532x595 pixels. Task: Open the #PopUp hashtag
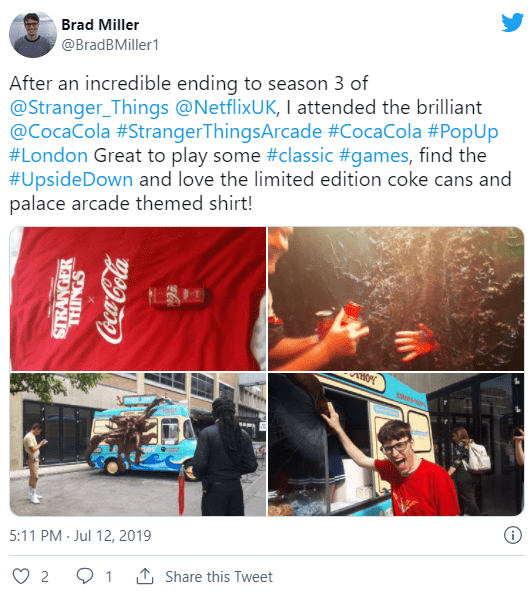click(463, 132)
